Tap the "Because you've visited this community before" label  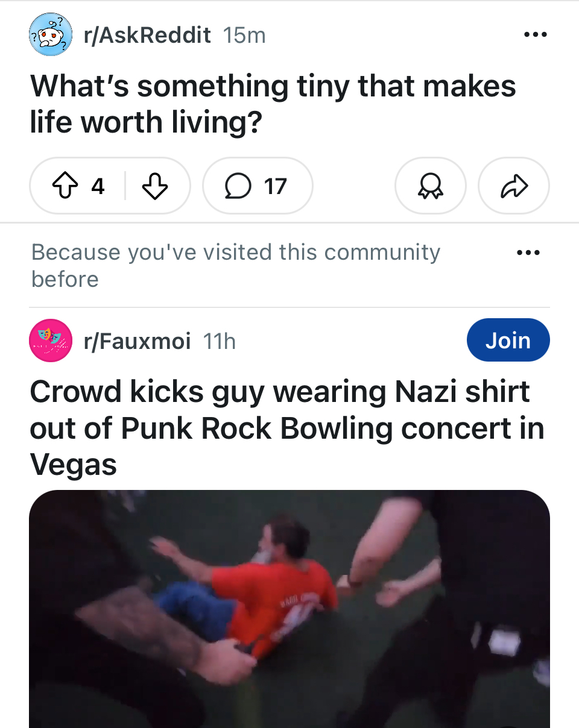[235, 265]
